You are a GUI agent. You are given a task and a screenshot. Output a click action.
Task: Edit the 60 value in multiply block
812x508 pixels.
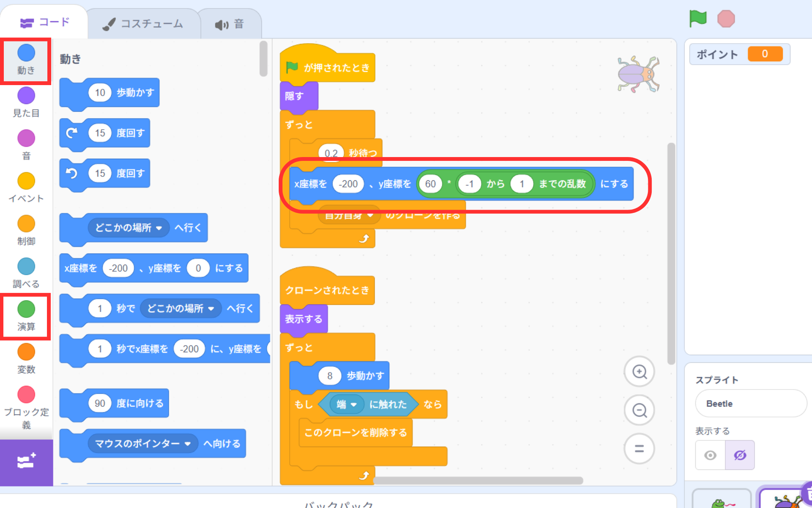[x=431, y=184]
